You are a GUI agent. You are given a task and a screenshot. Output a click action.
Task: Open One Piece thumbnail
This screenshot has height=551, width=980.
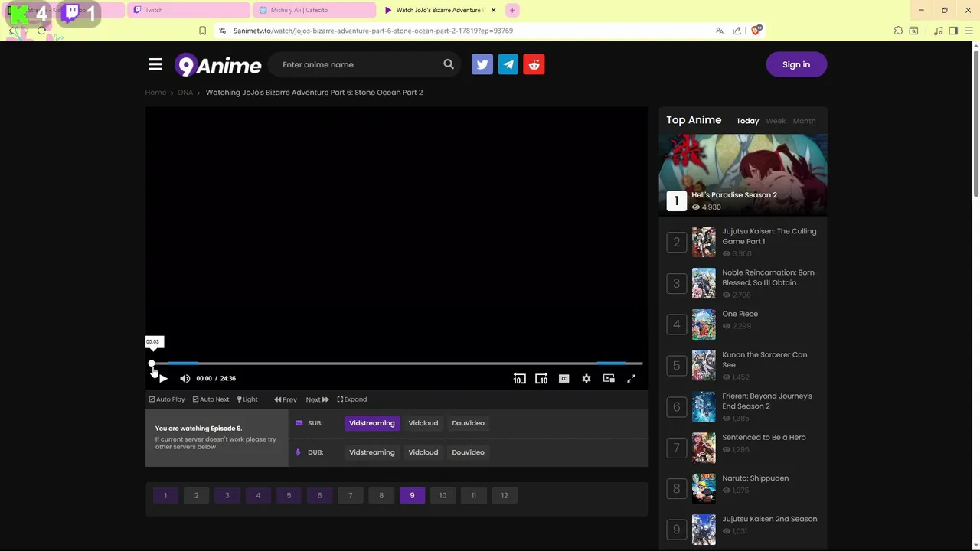tap(704, 324)
